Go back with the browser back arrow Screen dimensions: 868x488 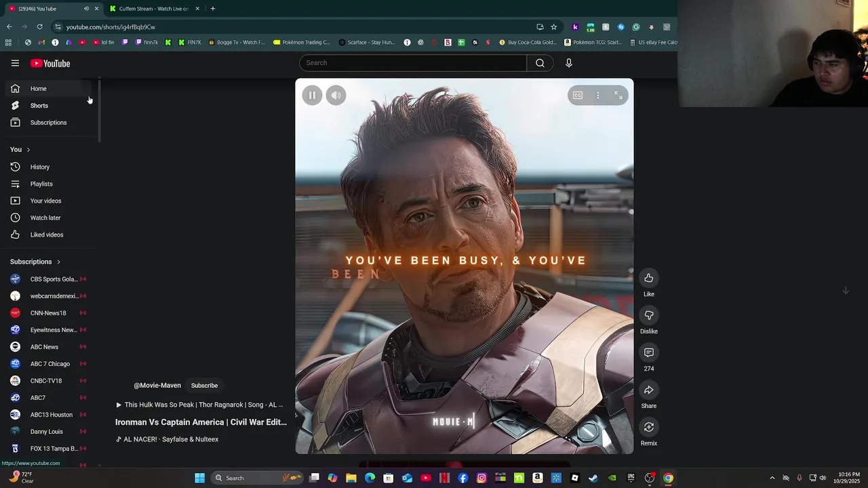9,27
